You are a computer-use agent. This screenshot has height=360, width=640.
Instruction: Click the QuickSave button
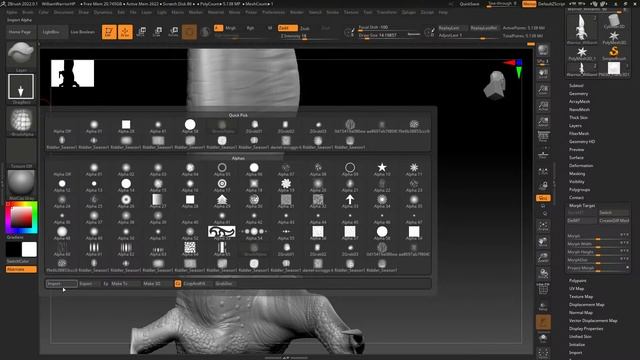coord(469,4)
